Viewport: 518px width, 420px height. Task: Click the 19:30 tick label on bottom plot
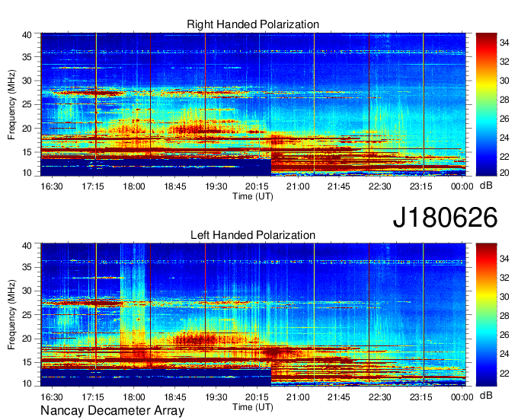216,397
